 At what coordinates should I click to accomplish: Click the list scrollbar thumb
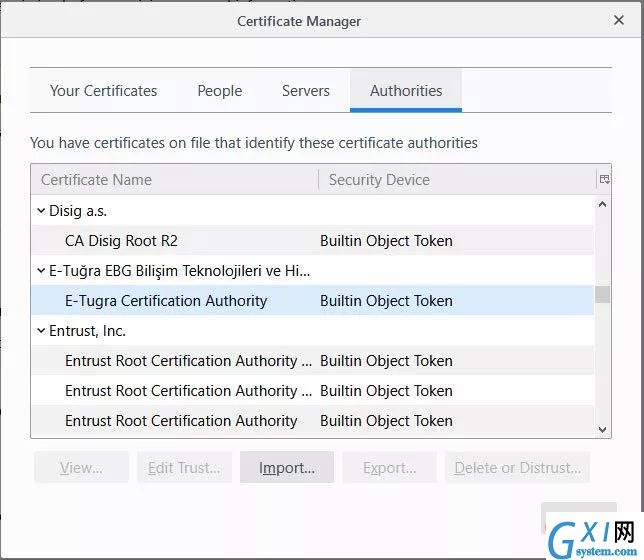[603, 295]
